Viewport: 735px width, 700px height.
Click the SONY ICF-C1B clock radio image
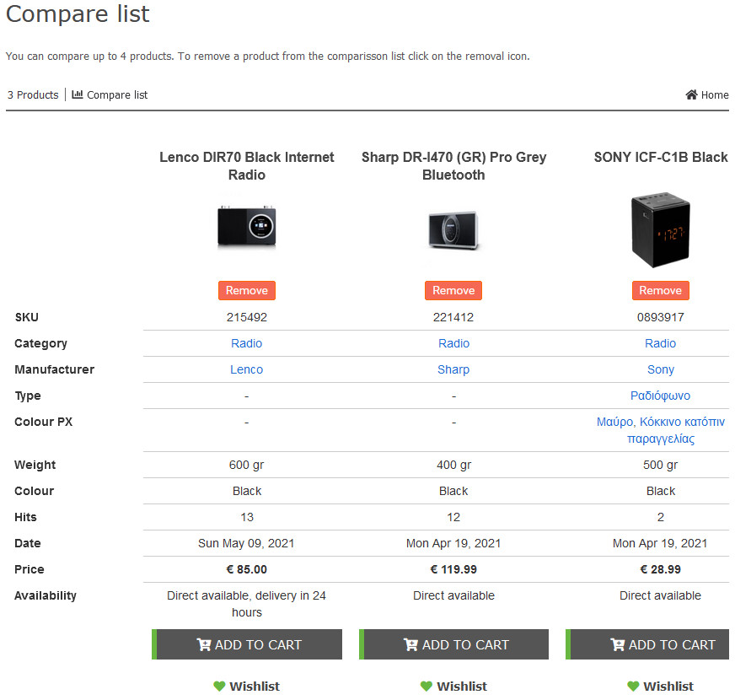point(661,229)
